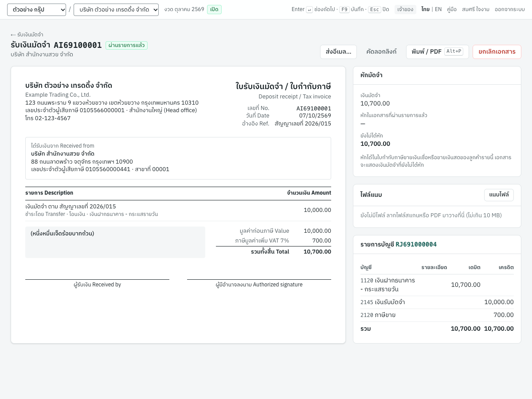Click คัดลอกลิงก์ to copy link
Screen dimensions: 532x399
tap(382, 52)
